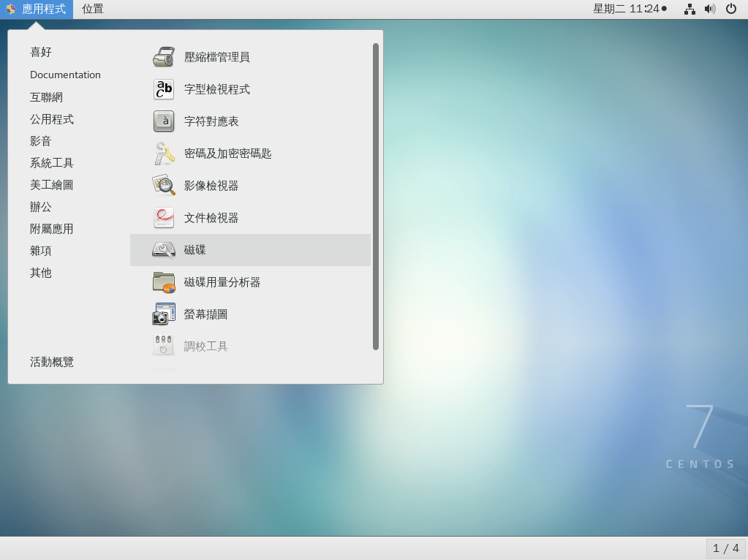Open the power menu icon
This screenshot has height=560, width=748.
click(730, 9)
